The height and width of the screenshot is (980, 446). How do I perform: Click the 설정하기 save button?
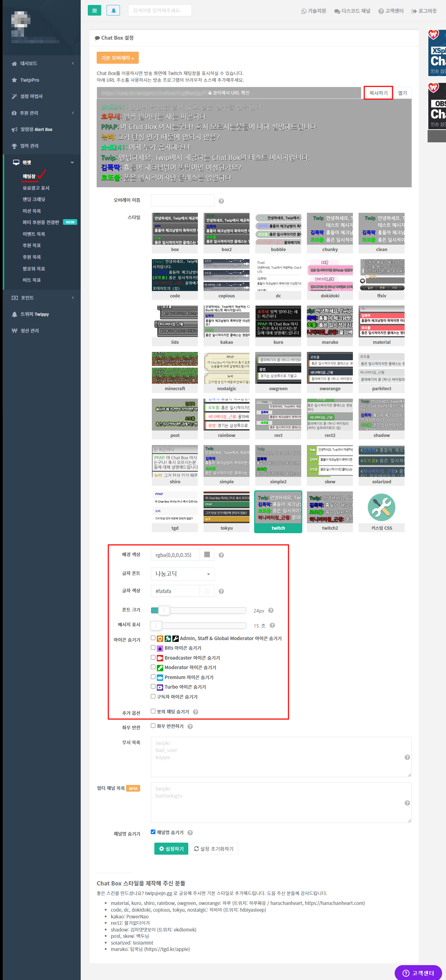click(x=171, y=849)
